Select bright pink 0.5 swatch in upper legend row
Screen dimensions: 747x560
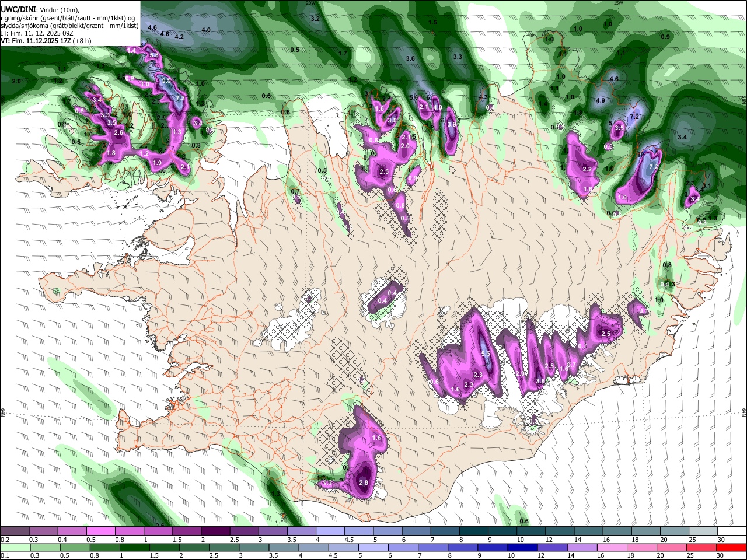click(100, 531)
